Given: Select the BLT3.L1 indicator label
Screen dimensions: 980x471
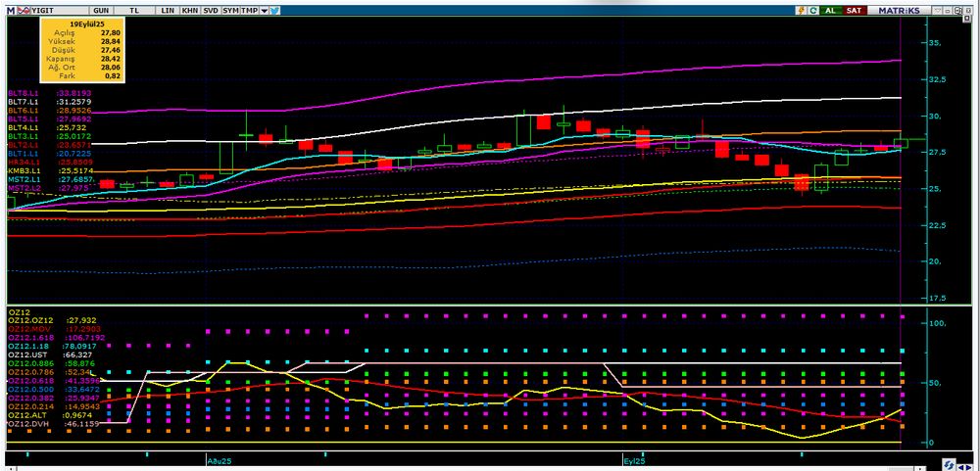Looking at the screenshot, I should click(24, 136).
